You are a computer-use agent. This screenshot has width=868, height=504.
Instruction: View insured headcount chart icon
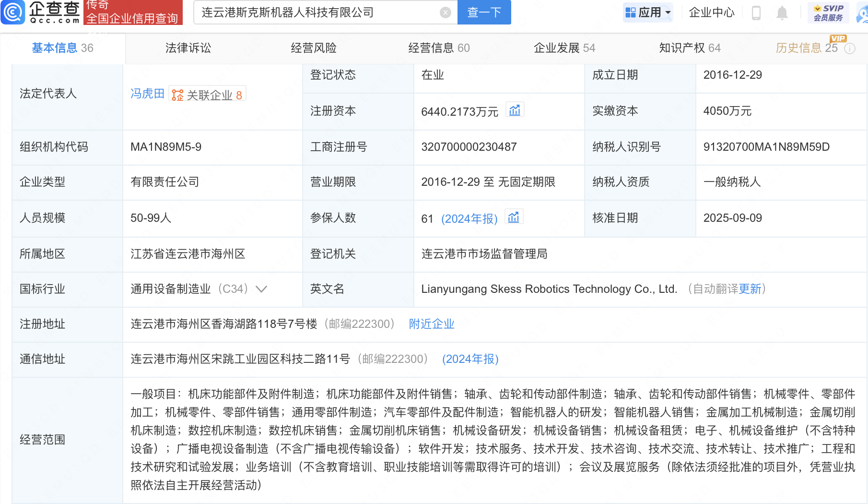click(514, 217)
